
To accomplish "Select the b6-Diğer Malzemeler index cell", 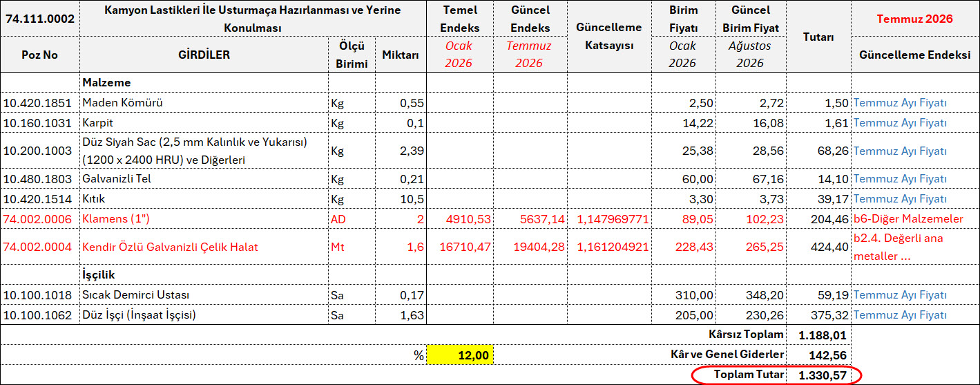I will click(x=915, y=218).
